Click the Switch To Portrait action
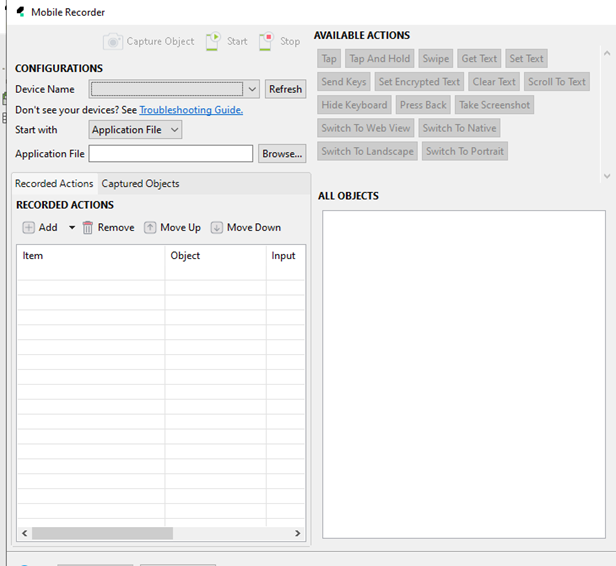Image resolution: width=616 pixels, height=566 pixels. pos(465,151)
